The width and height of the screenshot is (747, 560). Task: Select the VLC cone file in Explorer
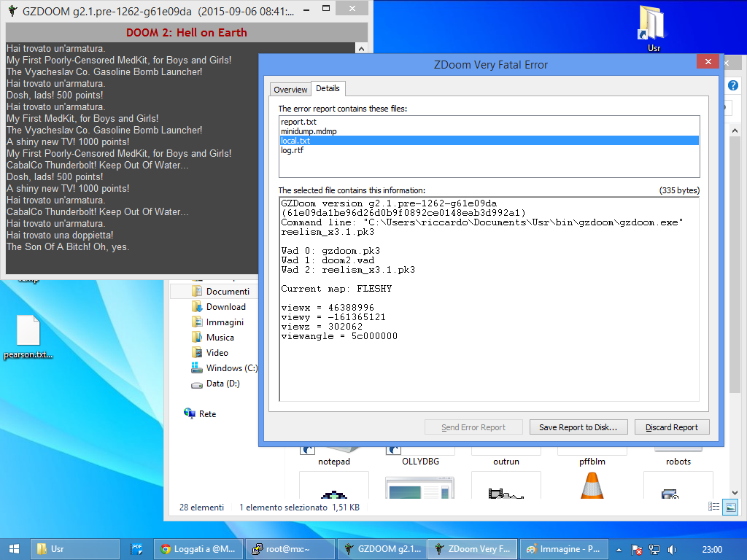click(592, 485)
